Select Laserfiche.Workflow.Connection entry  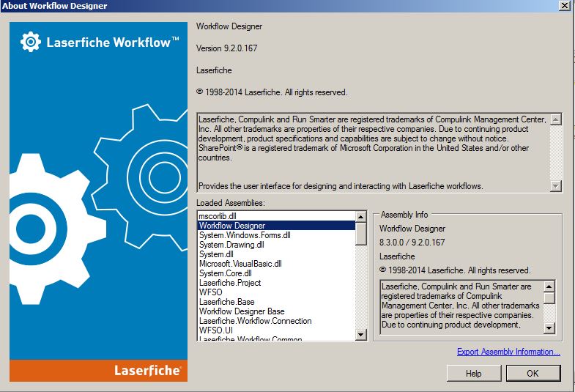[x=276, y=321]
